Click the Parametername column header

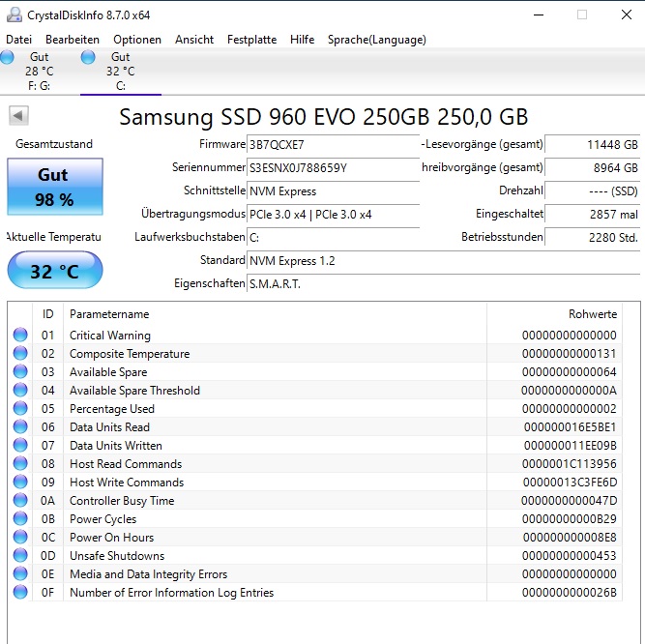pos(275,314)
